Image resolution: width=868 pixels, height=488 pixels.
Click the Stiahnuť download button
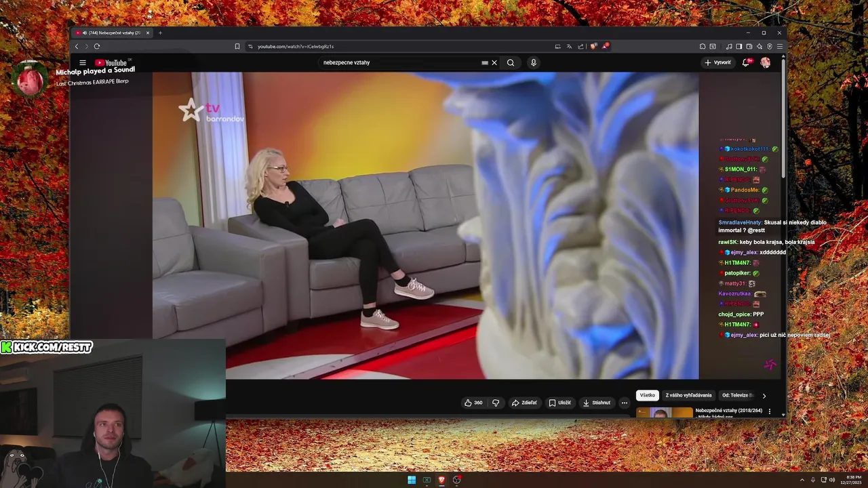coord(597,403)
